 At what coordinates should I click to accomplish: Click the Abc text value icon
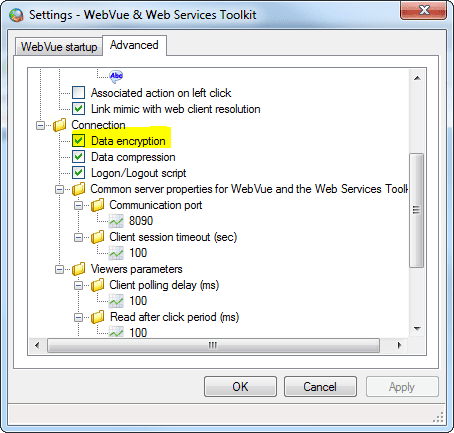[x=116, y=76]
